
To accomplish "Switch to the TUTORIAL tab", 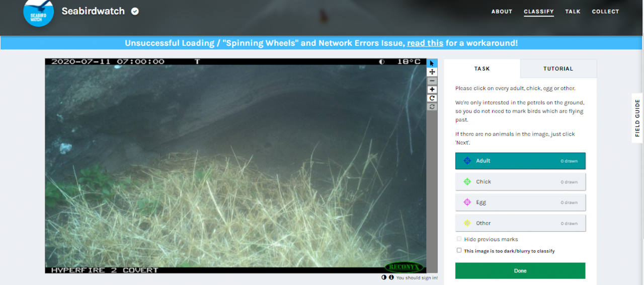I will coord(558,68).
